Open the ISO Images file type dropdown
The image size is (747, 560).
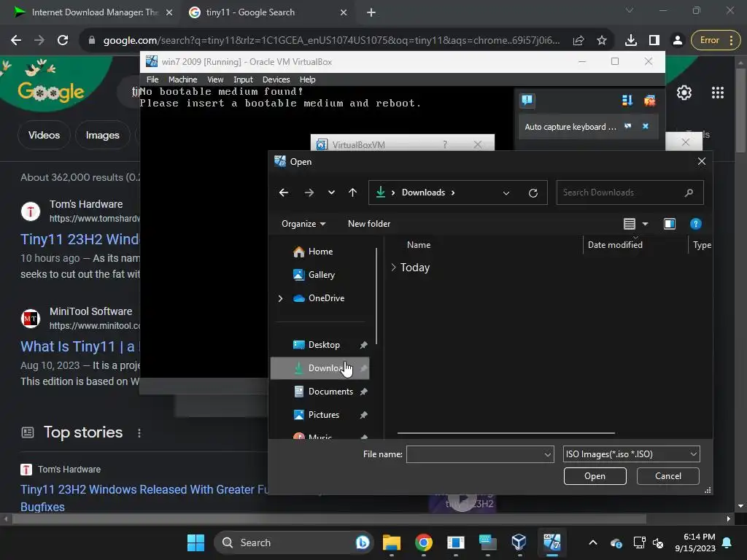(631, 454)
